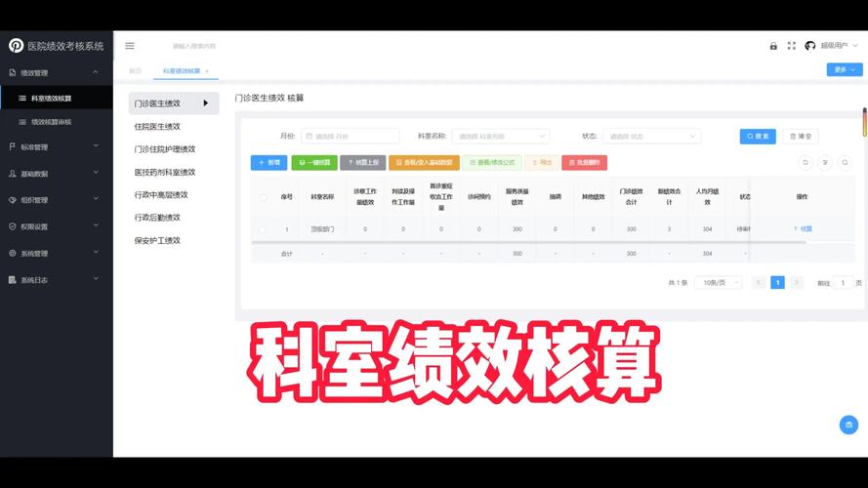Select 保安护工绩效 category
Image resolution: width=868 pixels, height=488 pixels.
pos(157,240)
